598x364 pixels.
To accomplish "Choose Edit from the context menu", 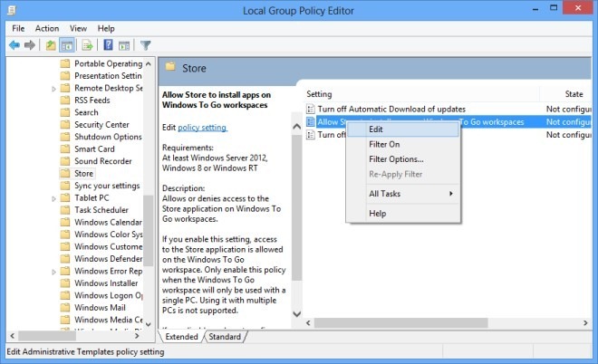I will (403, 129).
